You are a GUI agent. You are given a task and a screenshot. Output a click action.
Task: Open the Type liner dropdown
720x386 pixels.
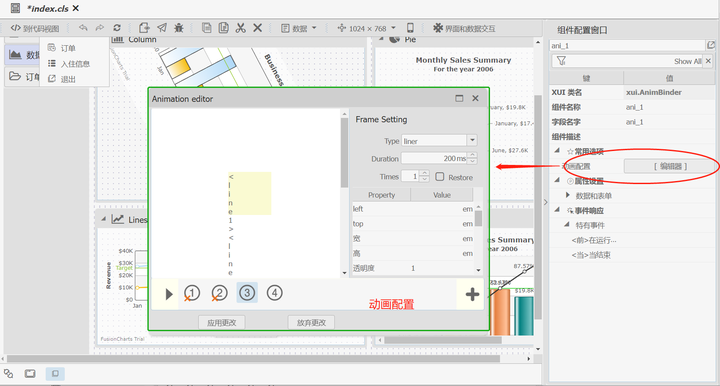point(472,140)
